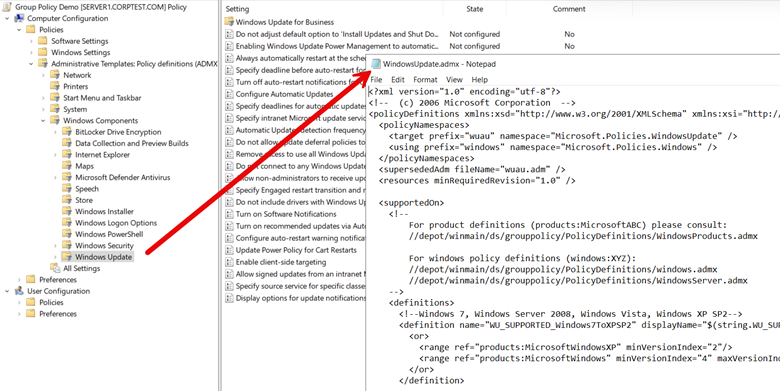Viewport: 780px width, 391px height.
Task: Select the Microsoft Defender Antivirus folder icon
Action: (67, 178)
